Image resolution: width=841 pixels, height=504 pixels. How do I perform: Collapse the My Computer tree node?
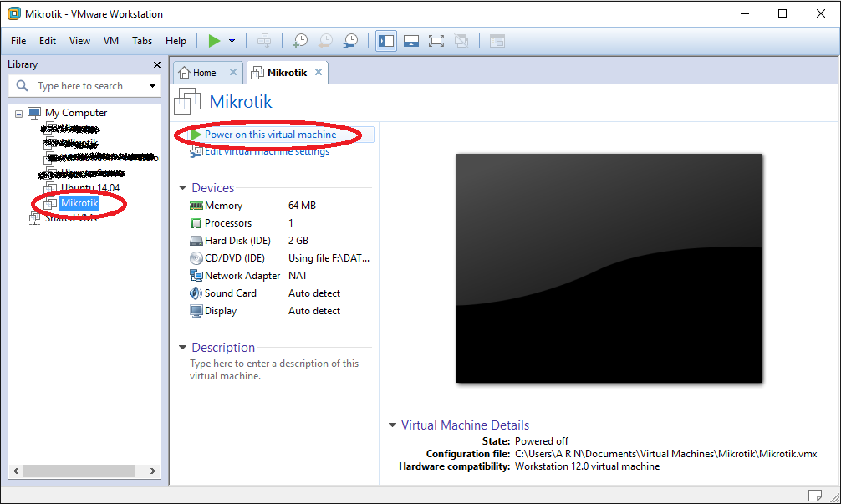pyautogui.click(x=18, y=114)
